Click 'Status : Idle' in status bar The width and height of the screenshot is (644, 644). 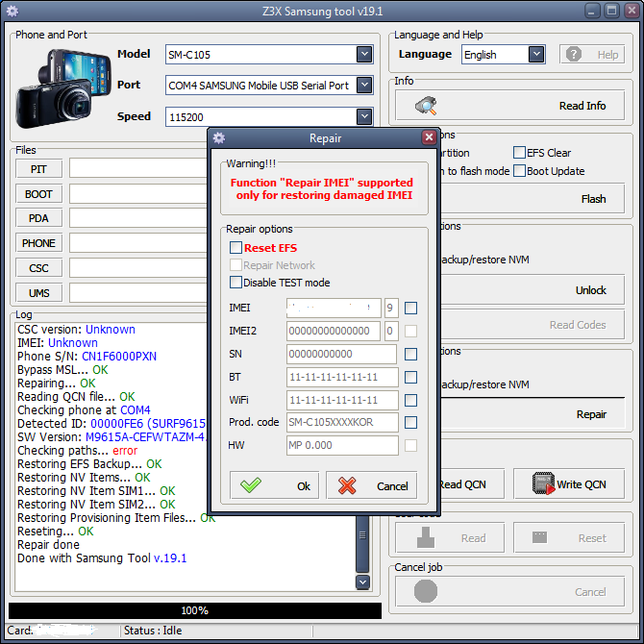point(153,630)
